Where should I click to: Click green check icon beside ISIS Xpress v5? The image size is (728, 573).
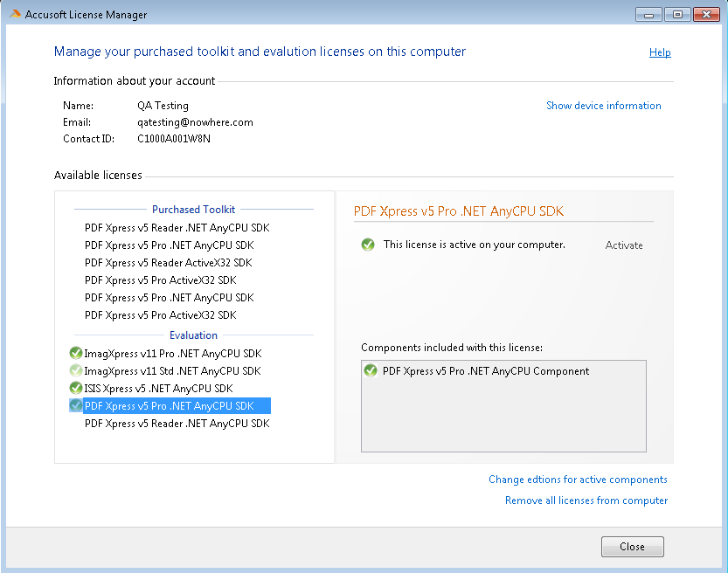[x=76, y=388]
